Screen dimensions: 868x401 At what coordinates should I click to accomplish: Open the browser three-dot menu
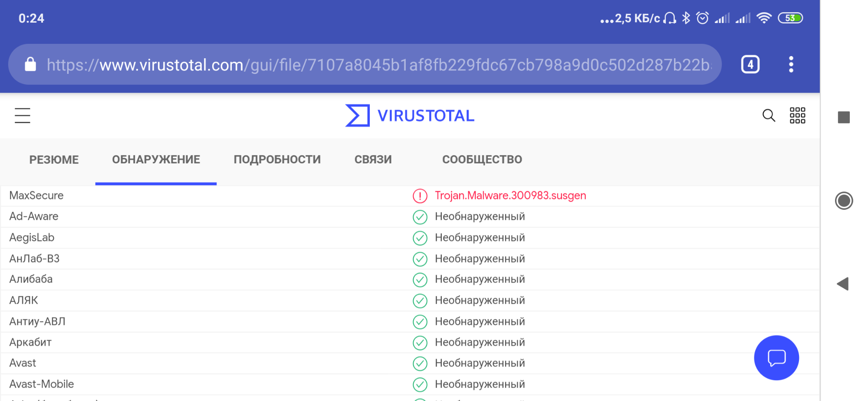[791, 64]
